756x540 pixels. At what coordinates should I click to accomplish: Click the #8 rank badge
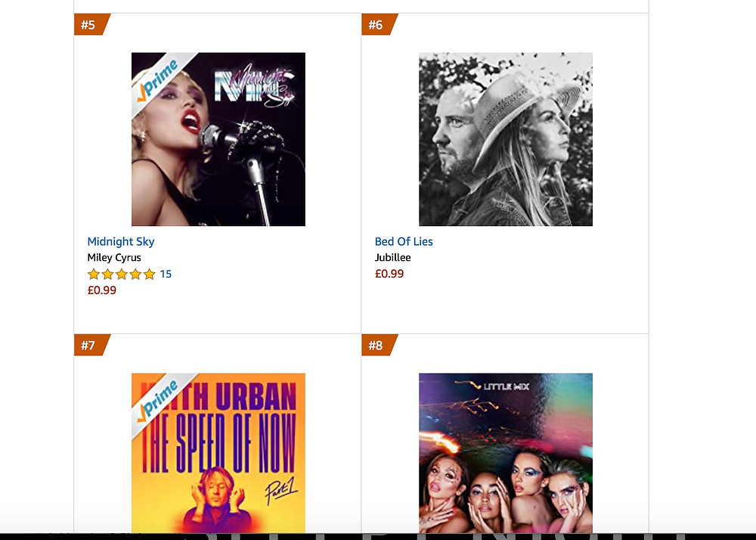377,345
